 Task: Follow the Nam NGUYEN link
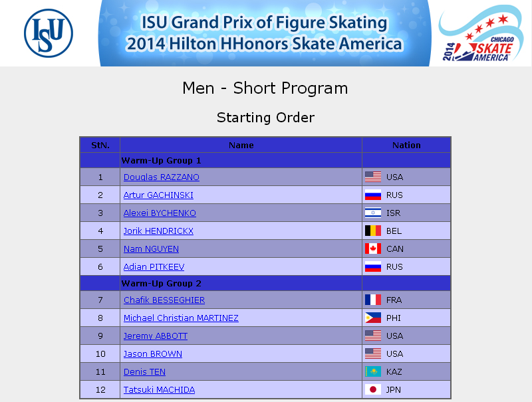pos(151,249)
